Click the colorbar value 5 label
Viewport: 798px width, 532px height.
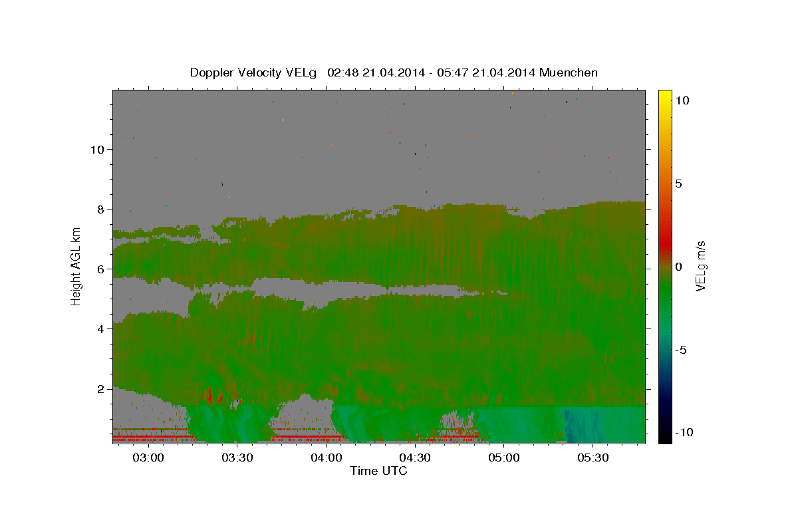tap(678, 184)
